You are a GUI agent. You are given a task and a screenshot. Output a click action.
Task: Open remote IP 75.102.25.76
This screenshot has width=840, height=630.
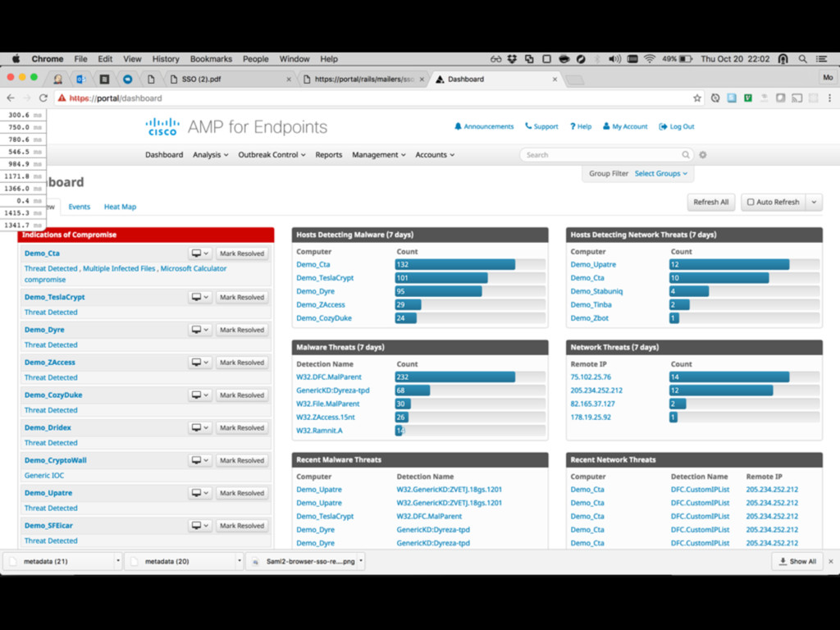[591, 377]
